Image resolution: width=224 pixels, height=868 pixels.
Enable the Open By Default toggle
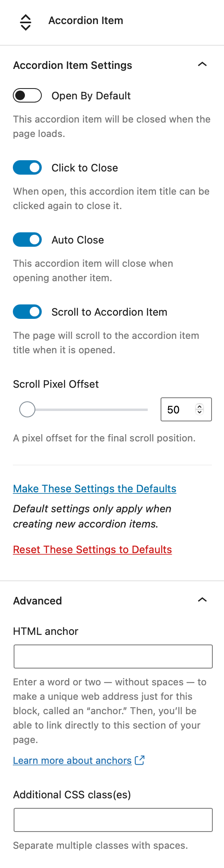[x=27, y=95]
